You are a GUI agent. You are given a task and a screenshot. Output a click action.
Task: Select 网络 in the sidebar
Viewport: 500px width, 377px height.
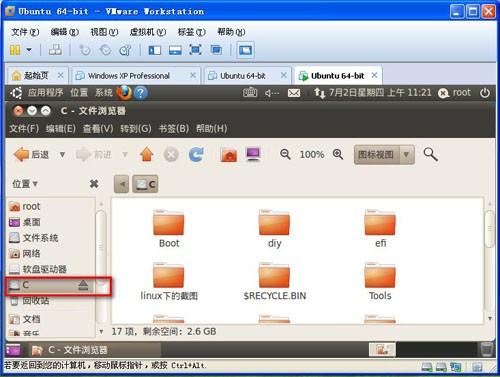pos(25,254)
